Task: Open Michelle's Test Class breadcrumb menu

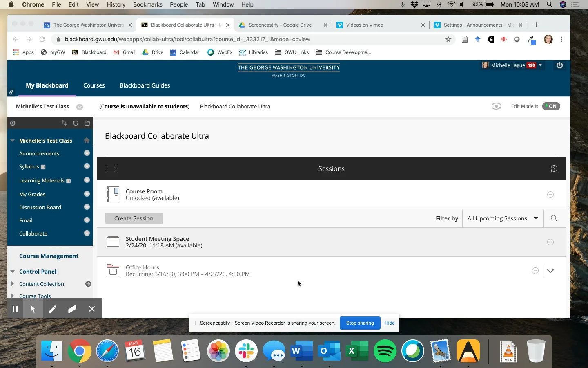Action: (x=80, y=107)
